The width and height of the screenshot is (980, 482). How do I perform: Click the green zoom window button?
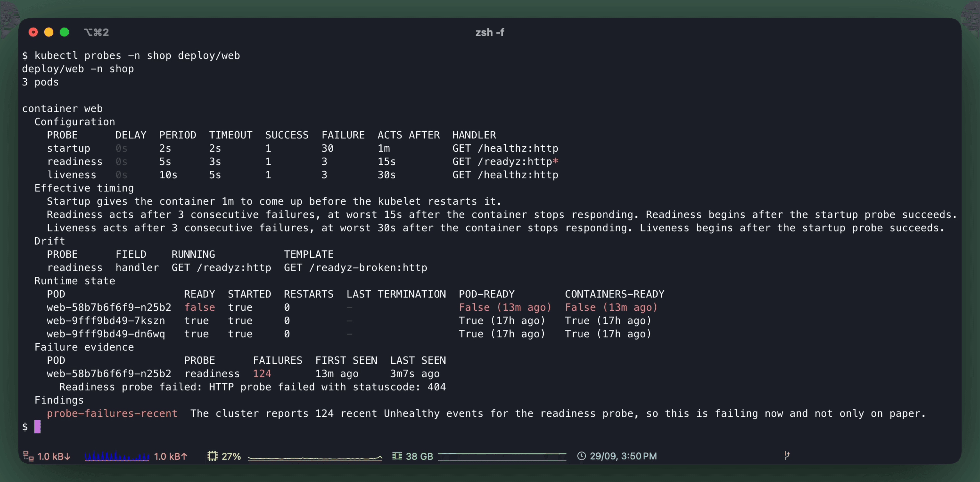pyautogui.click(x=64, y=32)
